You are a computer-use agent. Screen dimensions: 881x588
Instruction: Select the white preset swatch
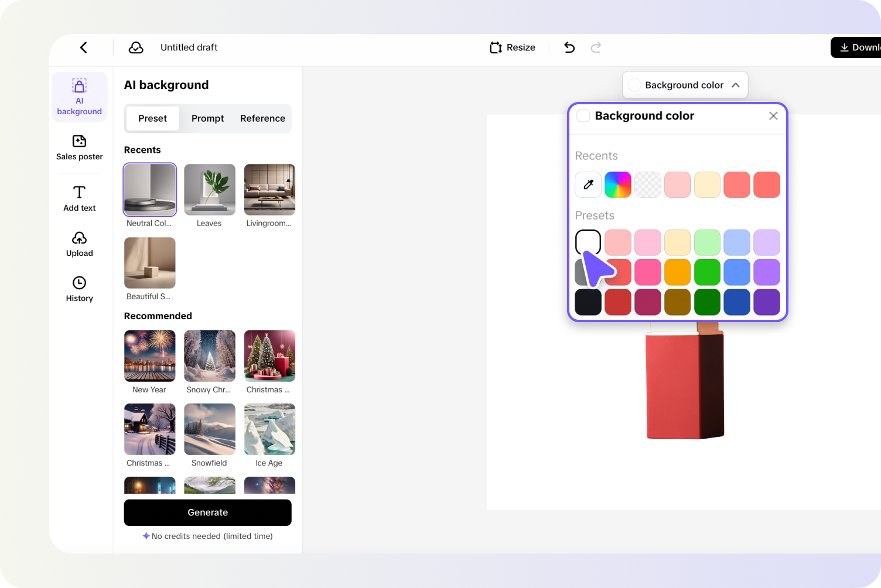[588, 242]
